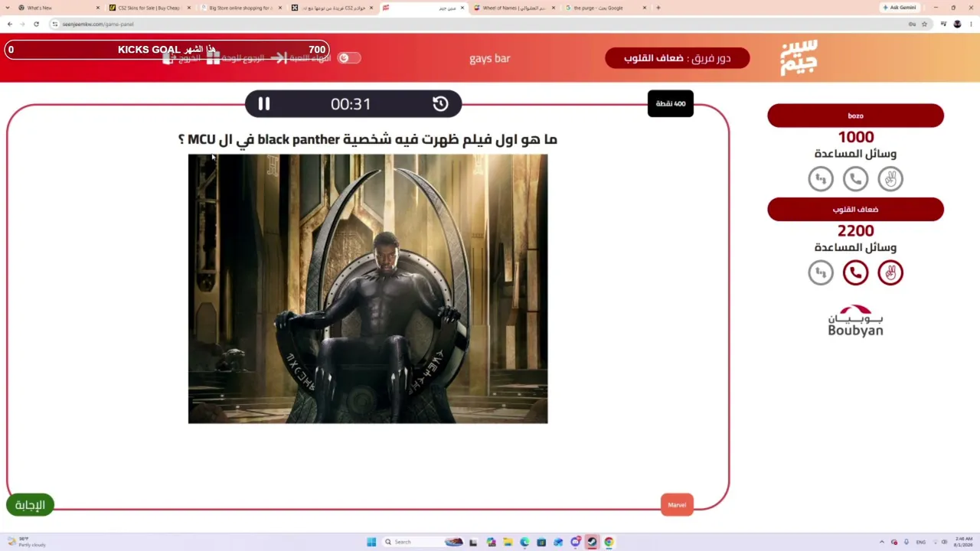Reset the countdown timer with the rewind icon

coord(440,104)
